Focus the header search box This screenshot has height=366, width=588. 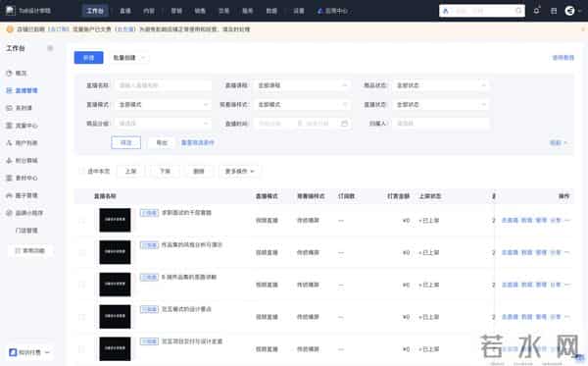click(x=482, y=11)
